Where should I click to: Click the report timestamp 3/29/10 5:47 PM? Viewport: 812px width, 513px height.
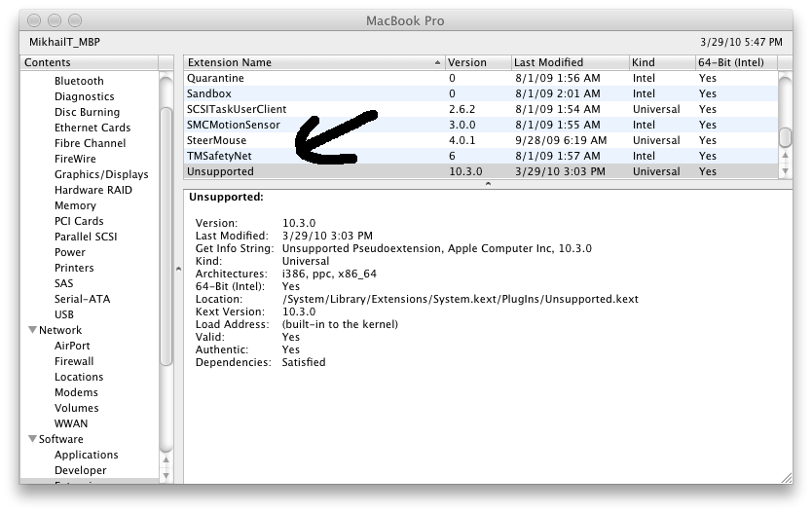coord(741,42)
